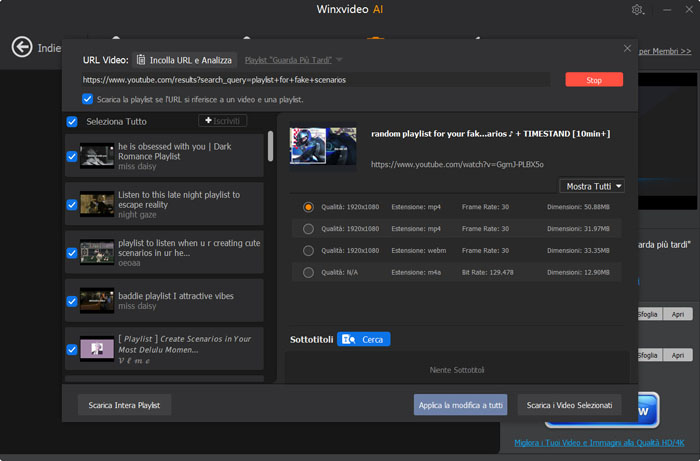
Task: Click the plus icon in the Iscriviti button
Action: [x=208, y=120]
